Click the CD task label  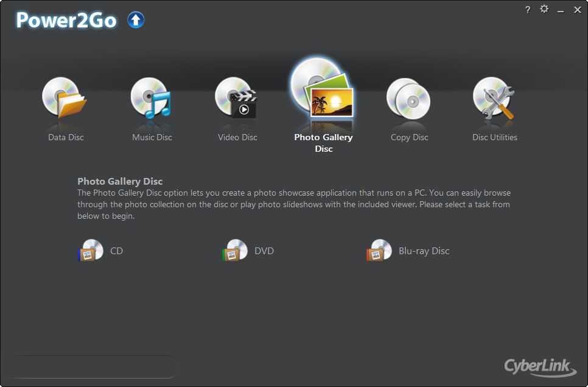(x=117, y=250)
